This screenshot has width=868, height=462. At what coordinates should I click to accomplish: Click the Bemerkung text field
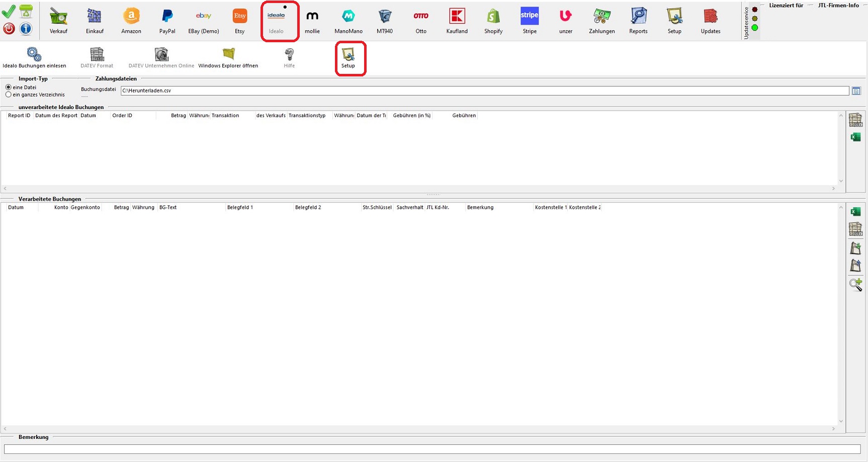click(431, 449)
